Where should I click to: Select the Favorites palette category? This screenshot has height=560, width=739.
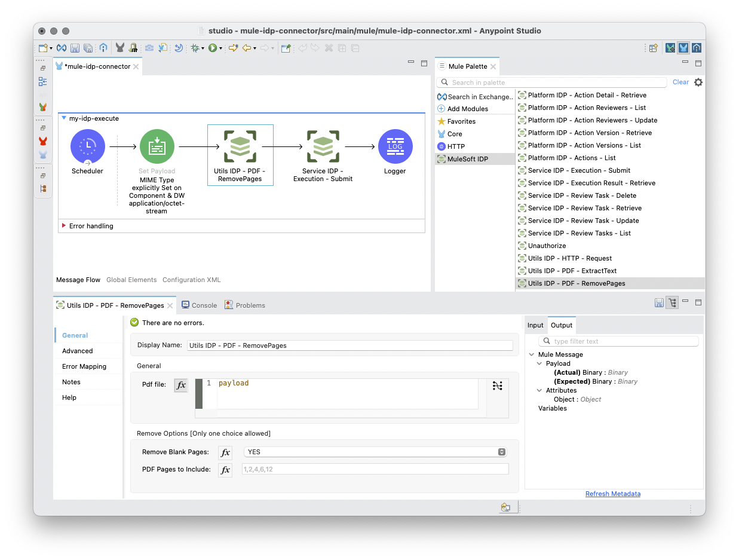click(x=457, y=121)
